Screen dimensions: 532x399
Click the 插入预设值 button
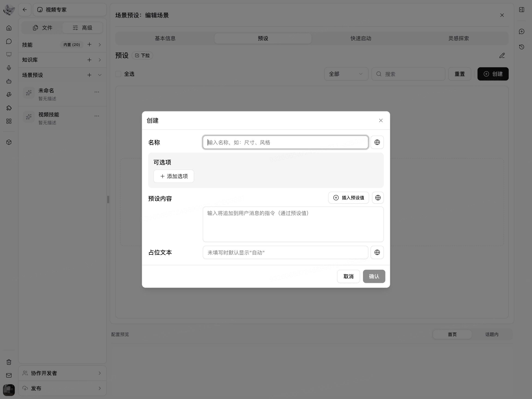click(348, 198)
